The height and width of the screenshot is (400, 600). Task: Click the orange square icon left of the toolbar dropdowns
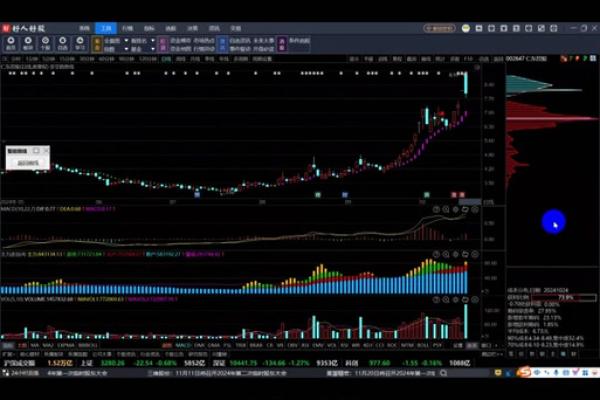(x=96, y=44)
